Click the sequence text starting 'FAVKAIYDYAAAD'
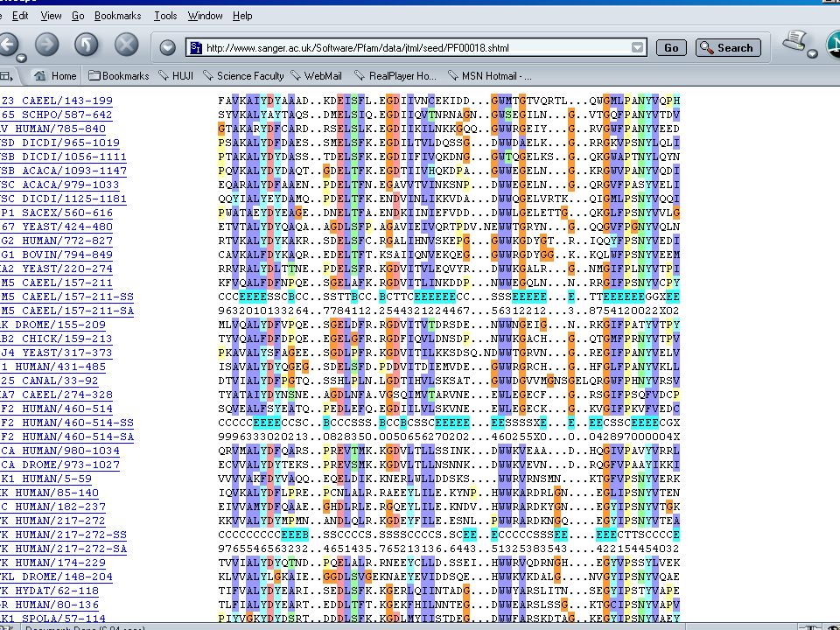 (449, 101)
